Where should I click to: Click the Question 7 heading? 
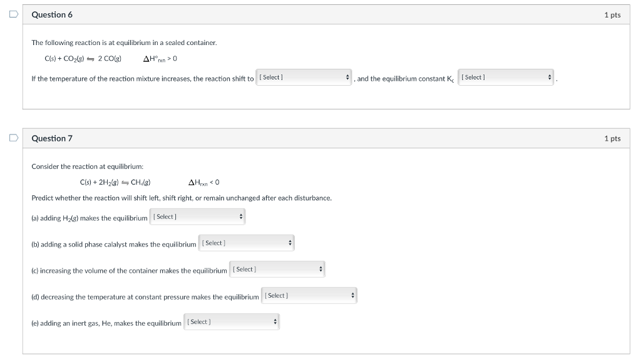click(x=52, y=138)
